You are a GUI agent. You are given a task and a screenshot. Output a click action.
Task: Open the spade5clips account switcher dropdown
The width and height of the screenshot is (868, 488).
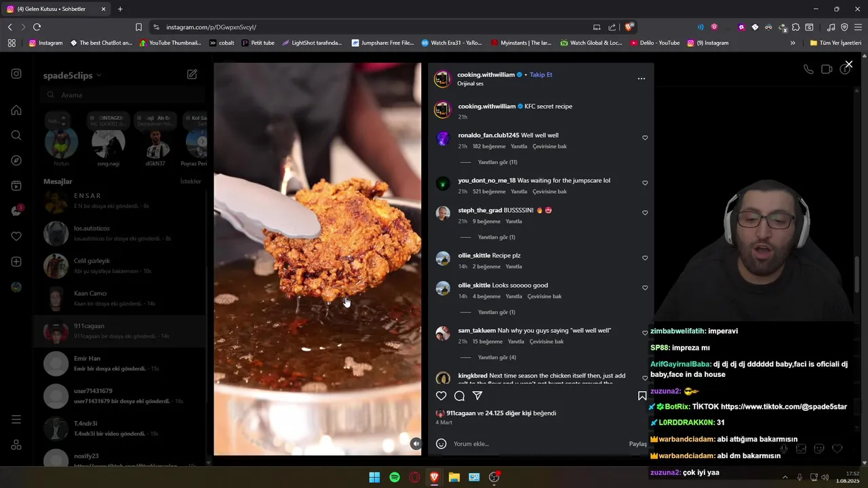(x=72, y=75)
